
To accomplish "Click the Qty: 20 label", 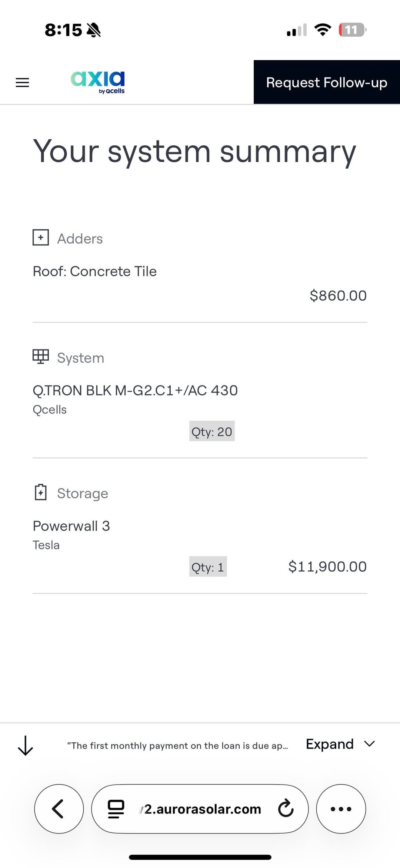I will [x=212, y=431].
